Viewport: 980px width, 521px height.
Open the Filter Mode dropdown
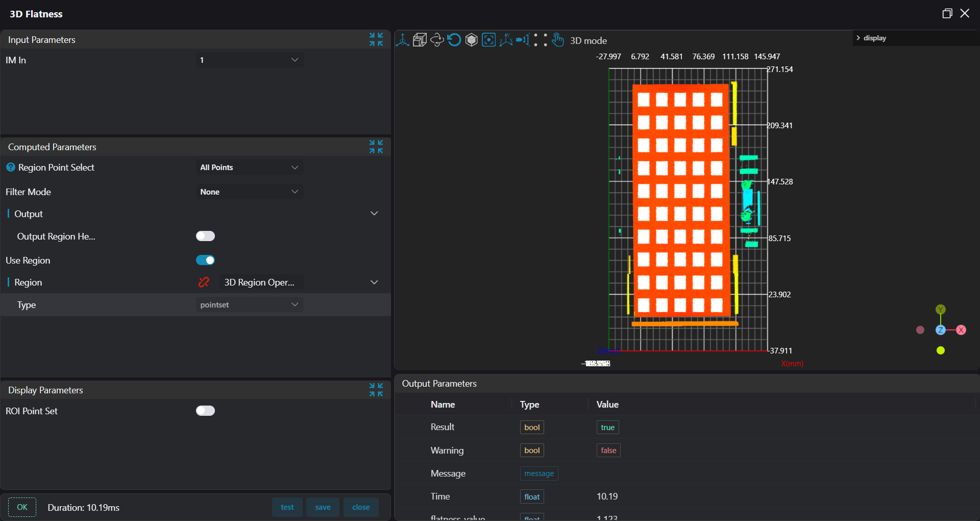[249, 192]
